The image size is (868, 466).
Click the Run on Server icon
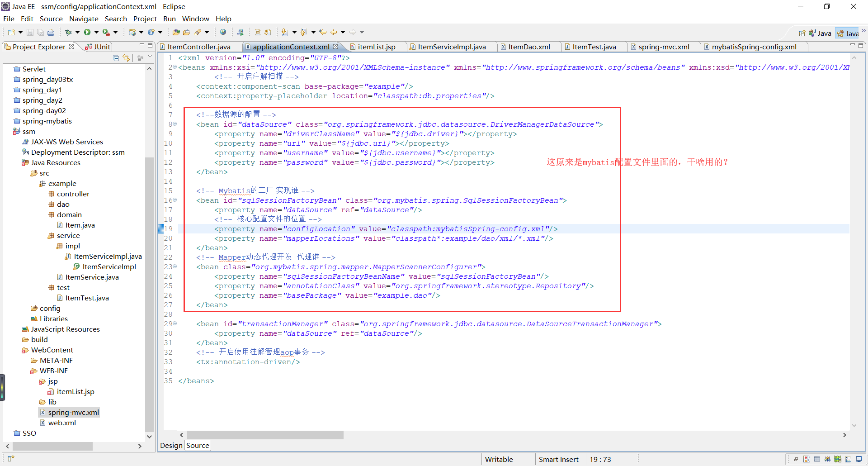coord(240,32)
